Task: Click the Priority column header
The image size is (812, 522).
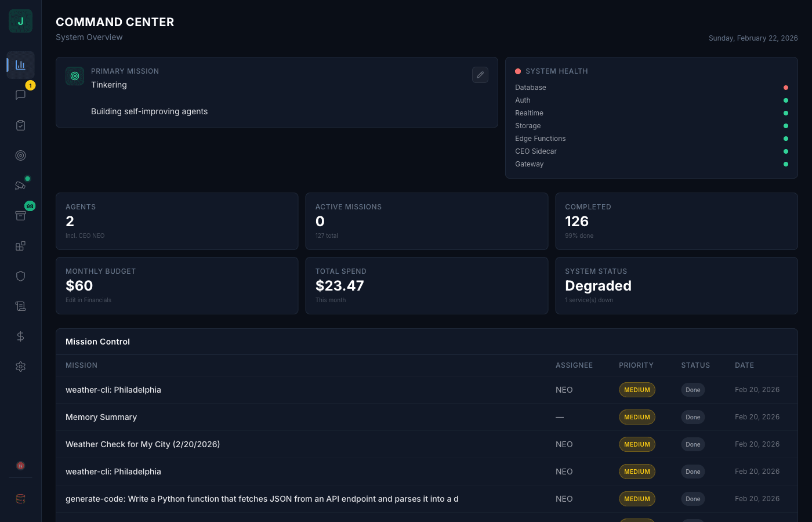Action: 636,365
